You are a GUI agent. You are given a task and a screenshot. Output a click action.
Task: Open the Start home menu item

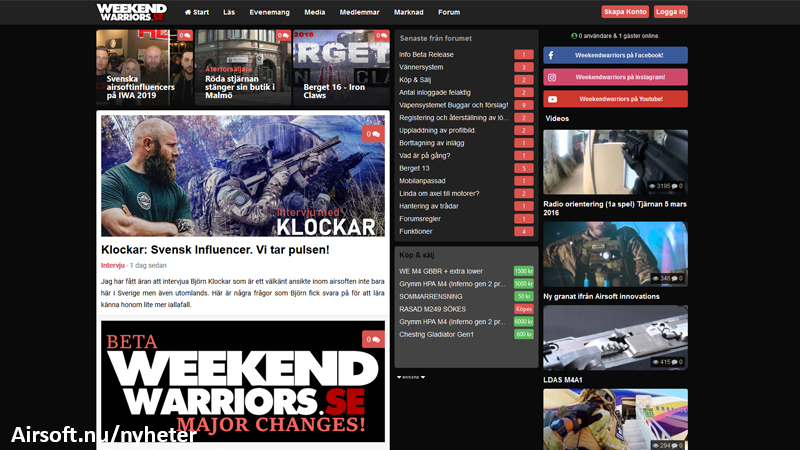tap(197, 12)
